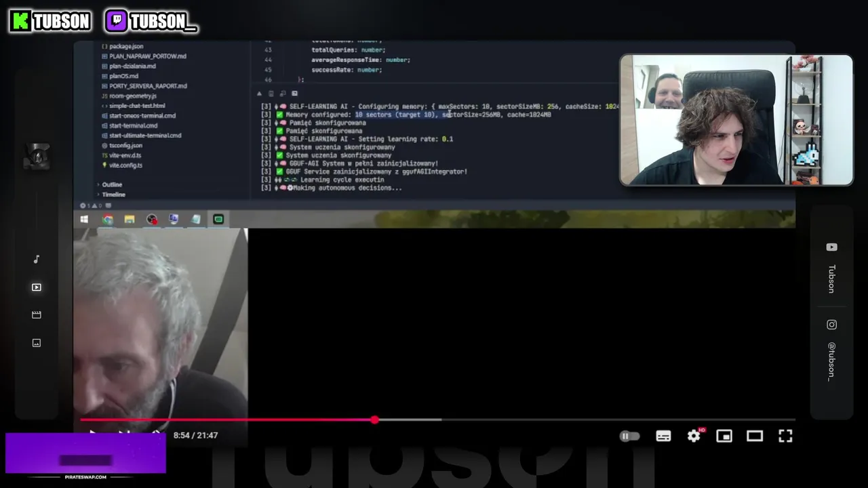Image resolution: width=868 pixels, height=488 pixels.
Task: Click the vertical Tubson YouTube channel label
Action: (x=831, y=279)
